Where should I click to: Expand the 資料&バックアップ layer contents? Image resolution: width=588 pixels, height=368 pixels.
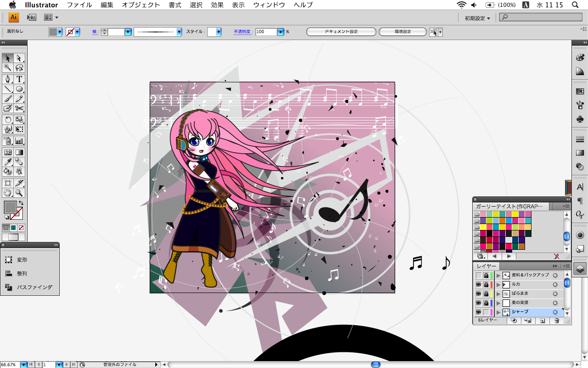coord(498,276)
